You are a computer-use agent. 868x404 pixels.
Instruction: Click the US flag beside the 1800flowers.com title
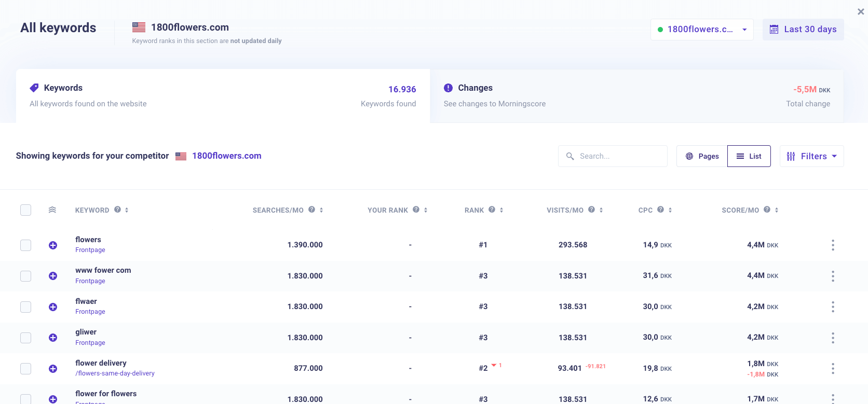click(x=139, y=27)
